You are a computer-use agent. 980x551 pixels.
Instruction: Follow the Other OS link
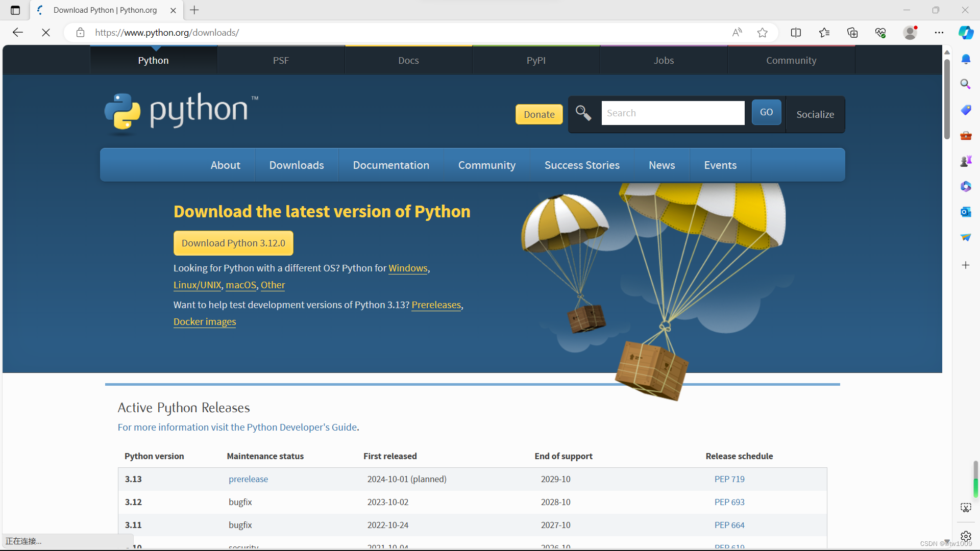coord(273,285)
